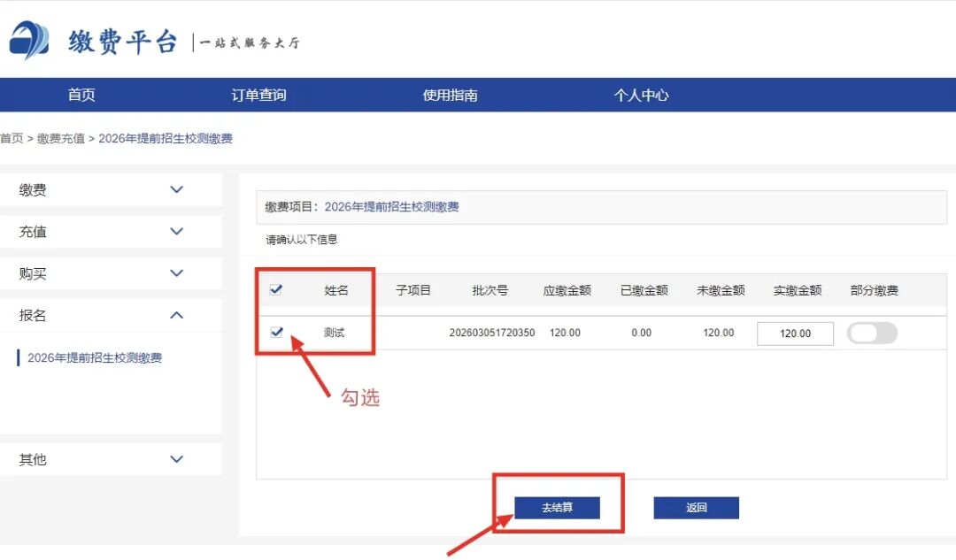Click the 返回 button

(696, 507)
